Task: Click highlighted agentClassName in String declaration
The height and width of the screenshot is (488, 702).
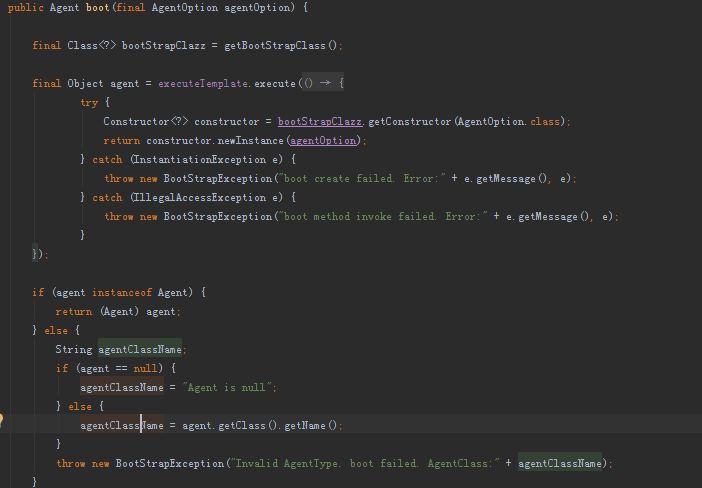Action: pos(141,349)
